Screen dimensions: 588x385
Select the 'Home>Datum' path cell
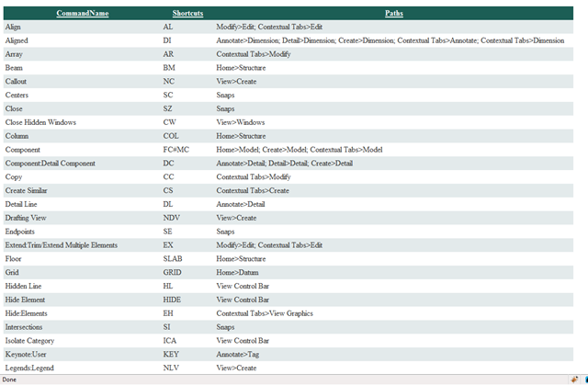237,273
